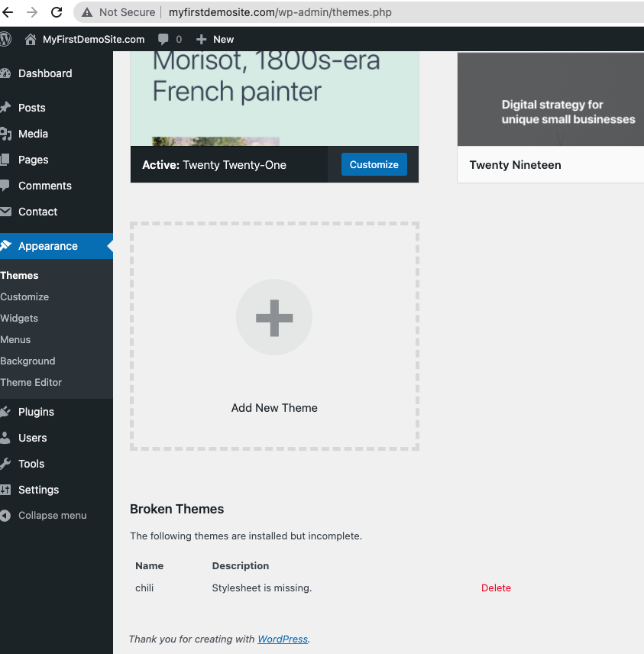This screenshot has height=654, width=644.
Task: Click the Twenty Nineteen theme name
Action: coord(515,165)
